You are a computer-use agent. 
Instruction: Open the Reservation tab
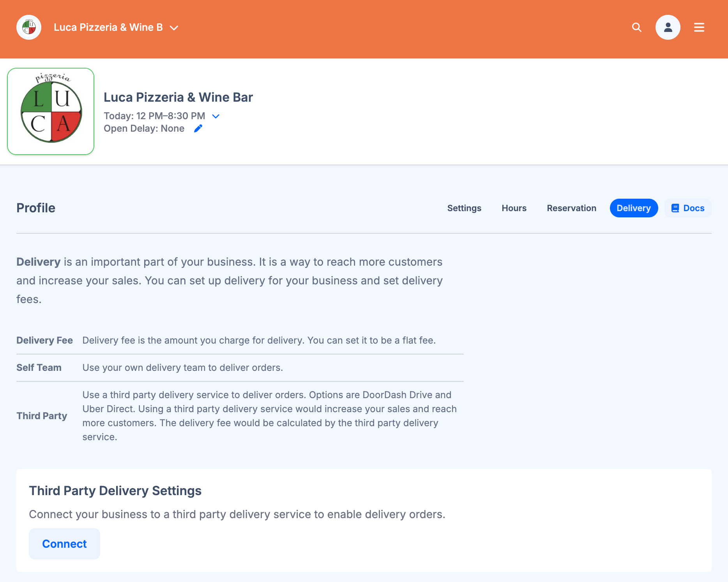click(571, 208)
